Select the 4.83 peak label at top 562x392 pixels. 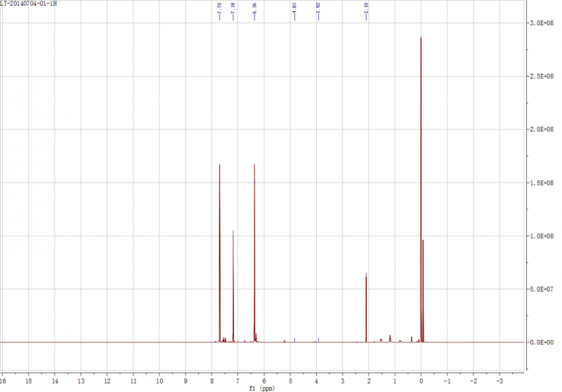click(294, 8)
